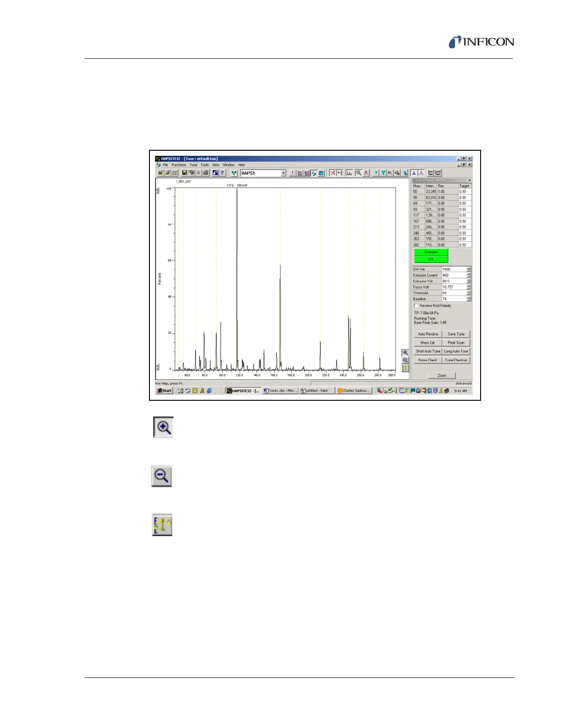Image resolution: width=562 pixels, height=728 pixels.
Task: Click the zoom-in magnifier beside the spectrum plot
Action: coord(405,353)
